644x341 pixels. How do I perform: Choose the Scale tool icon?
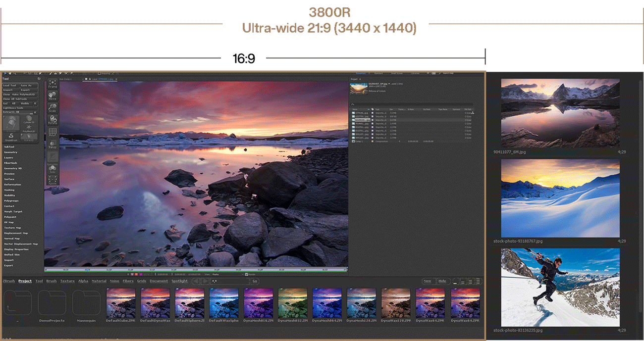[x=53, y=108]
